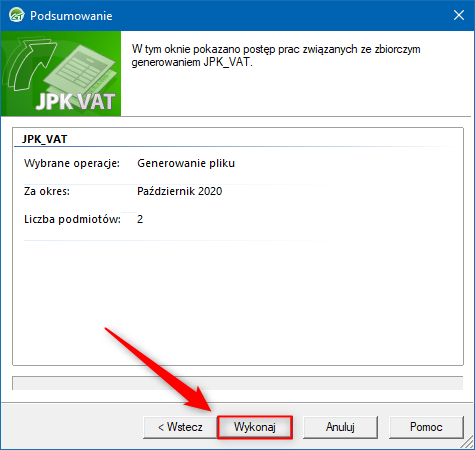Go back with the Wstecz button
The width and height of the screenshot is (475, 450).
tap(180, 427)
